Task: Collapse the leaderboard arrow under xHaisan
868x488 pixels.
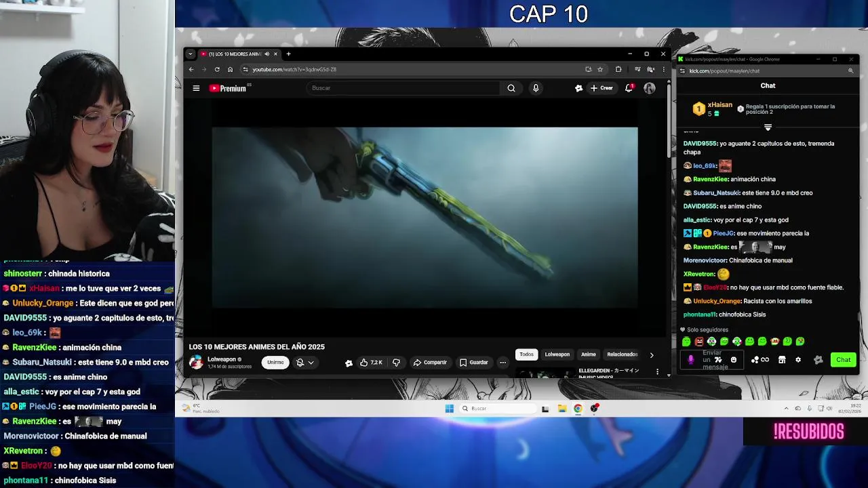Action: pos(768,127)
